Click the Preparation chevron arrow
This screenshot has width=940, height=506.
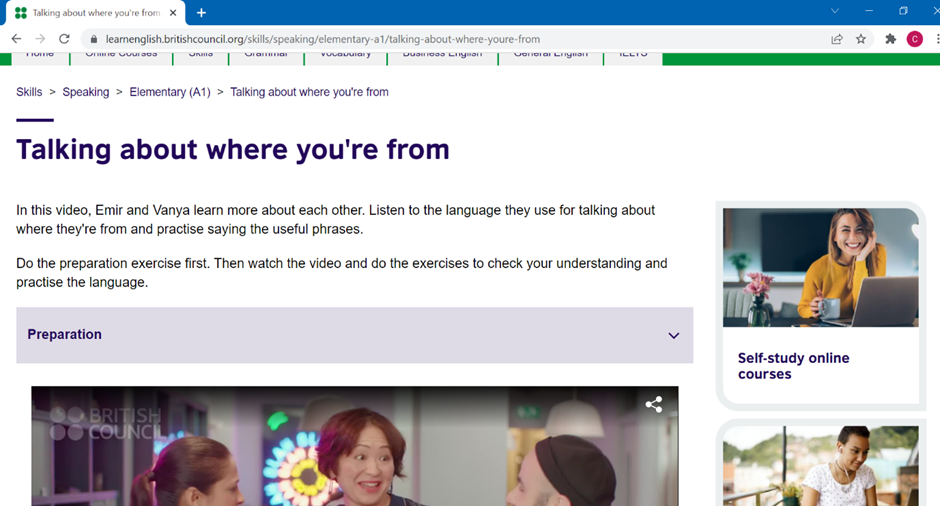674,336
